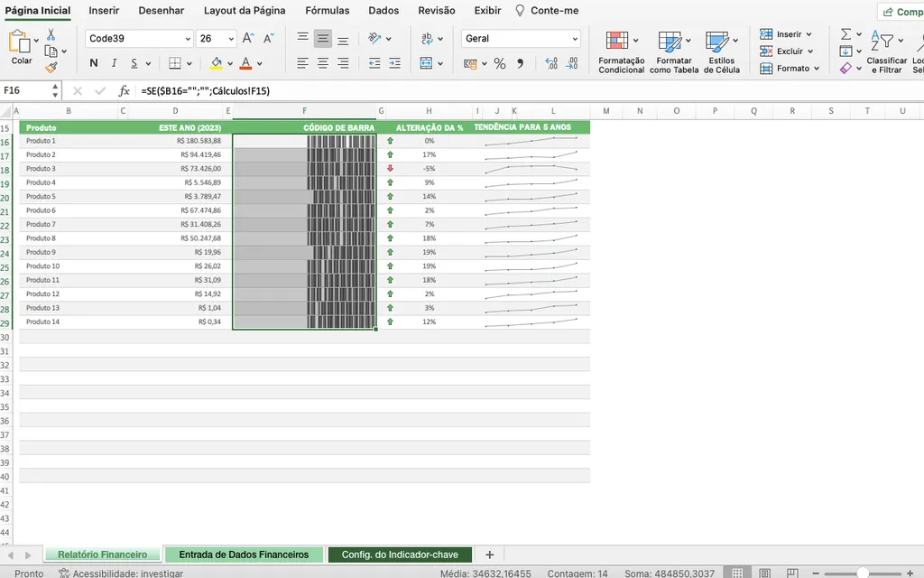The width and height of the screenshot is (924, 578).
Task: Expand the fill color dropdown arrow
Action: (x=230, y=64)
